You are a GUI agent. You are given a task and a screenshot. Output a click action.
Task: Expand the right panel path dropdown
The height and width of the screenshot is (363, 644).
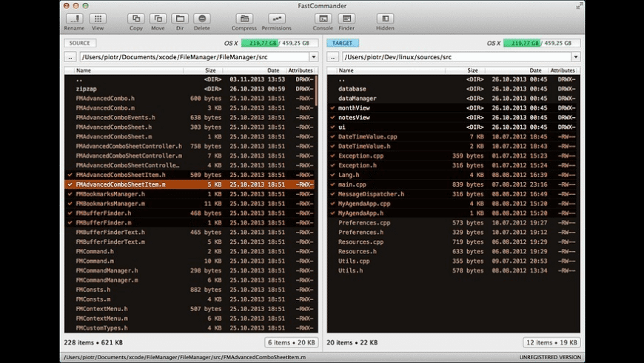575,57
